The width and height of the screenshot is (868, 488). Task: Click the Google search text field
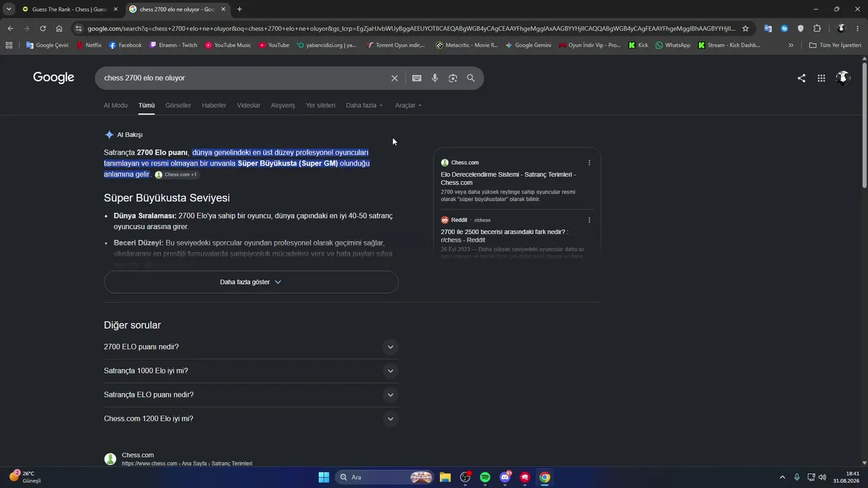pyautogui.click(x=244, y=78)
